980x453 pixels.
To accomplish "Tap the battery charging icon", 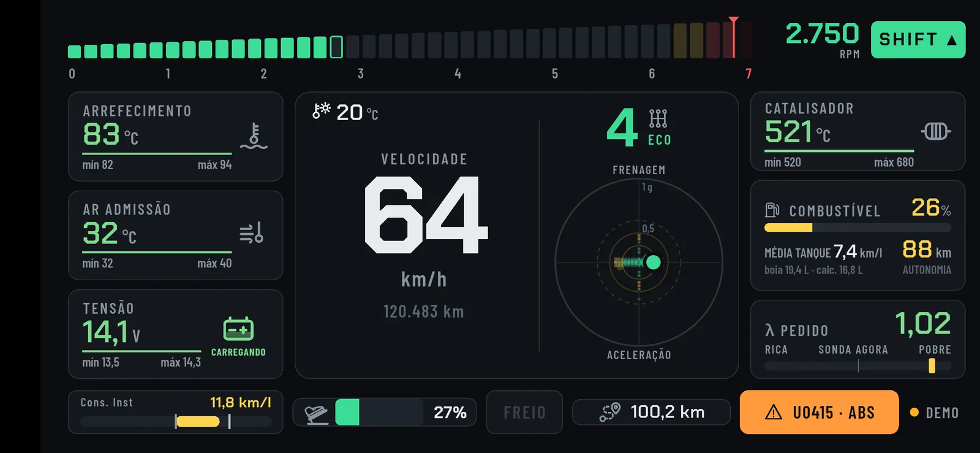I will pyautogui.click(x=238, y=329).
